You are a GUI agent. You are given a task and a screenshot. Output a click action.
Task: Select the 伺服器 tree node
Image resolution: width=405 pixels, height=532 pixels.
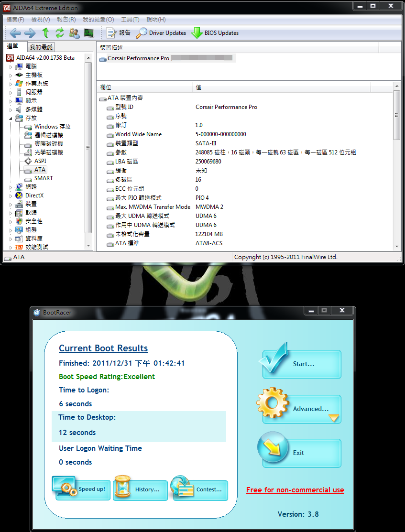click(x=34, y=92)
